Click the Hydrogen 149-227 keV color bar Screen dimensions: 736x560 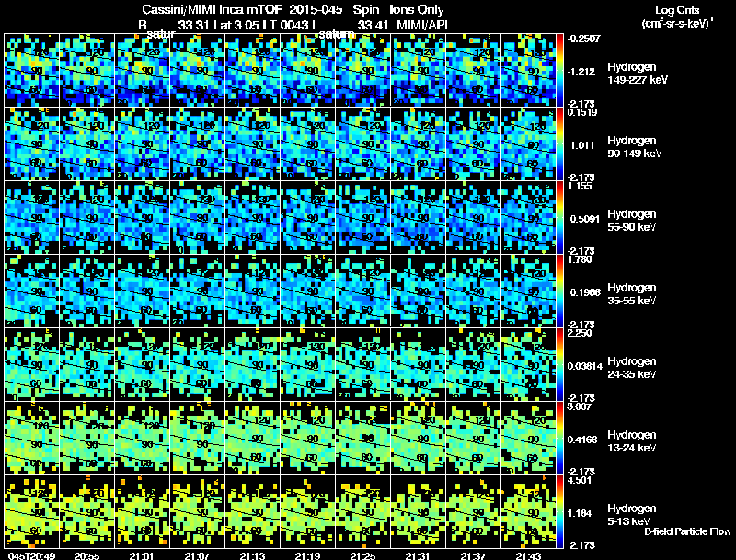click(x=559, y=71)
